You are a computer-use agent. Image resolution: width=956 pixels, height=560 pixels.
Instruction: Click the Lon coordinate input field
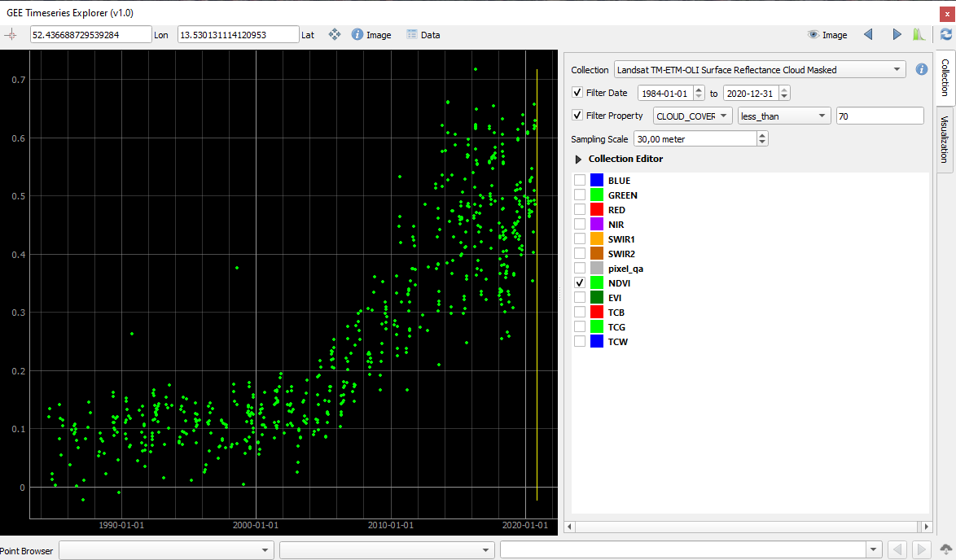point(90,35)
